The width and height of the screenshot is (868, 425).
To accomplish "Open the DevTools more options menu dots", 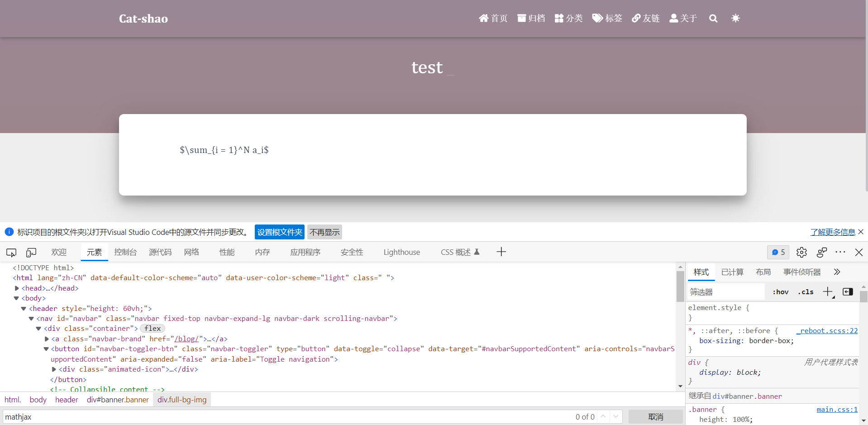I will click(841, 252).
